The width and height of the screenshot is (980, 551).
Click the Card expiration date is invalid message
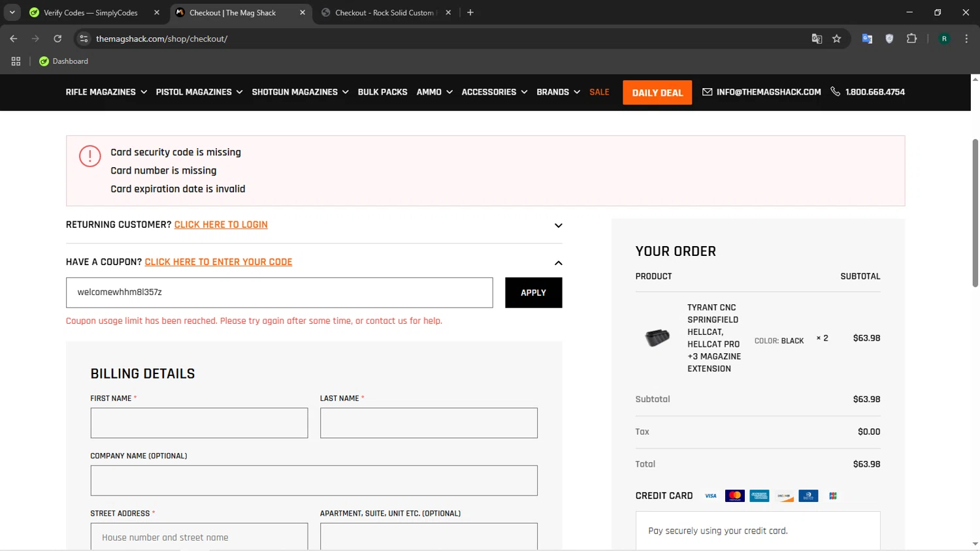(x=178, y=189)
